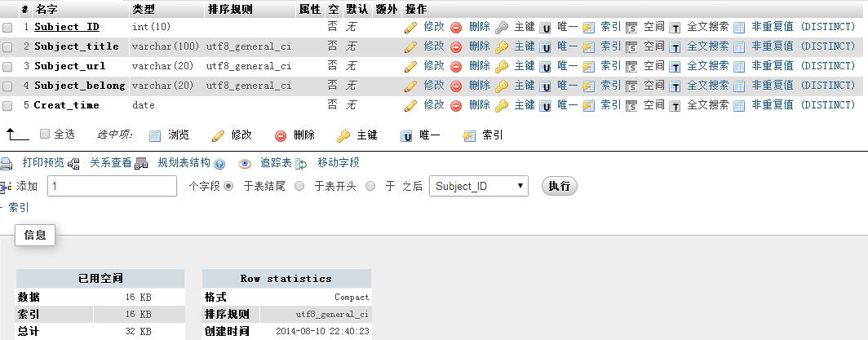Click printer icon for print preview

[x=6, y=164]
